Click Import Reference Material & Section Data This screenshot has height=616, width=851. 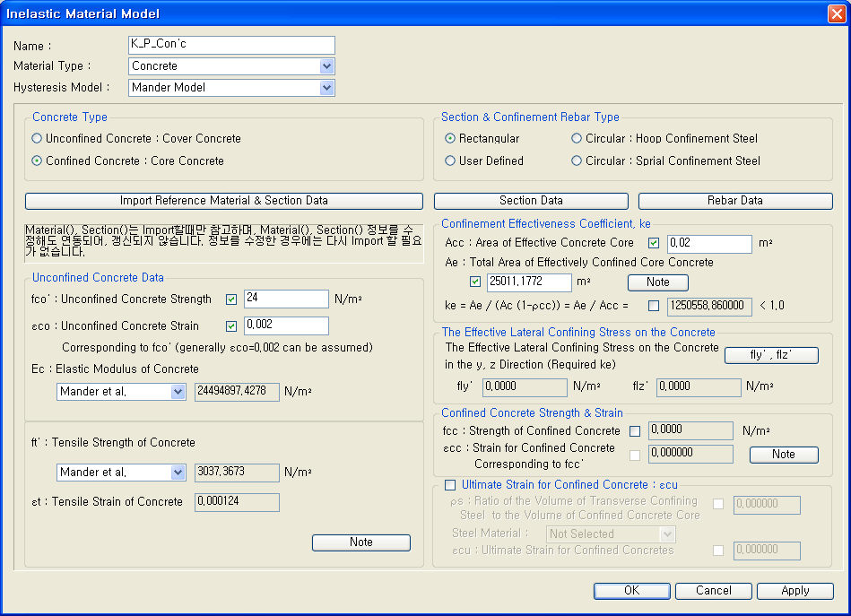coord(223,201)
